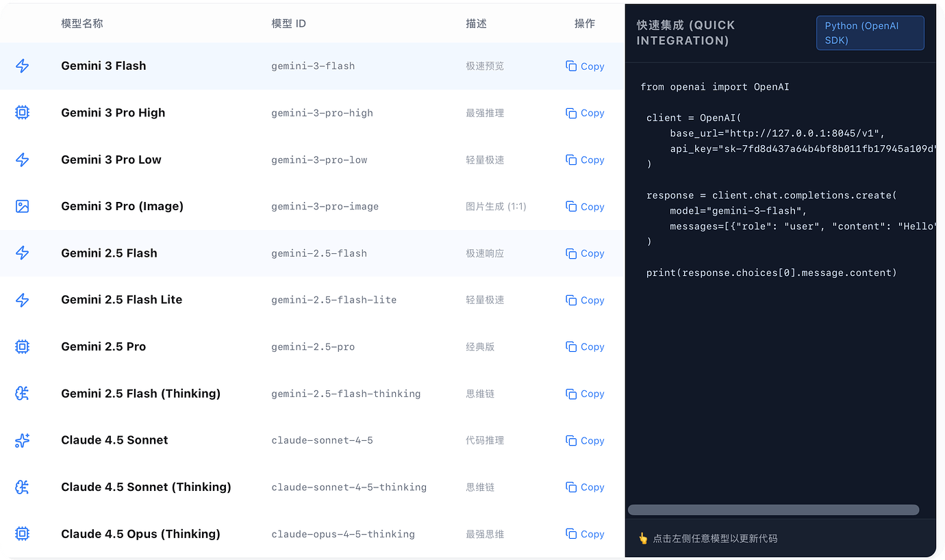Copy the gemini-2.5-flash model ID

[x=585, y=253]
